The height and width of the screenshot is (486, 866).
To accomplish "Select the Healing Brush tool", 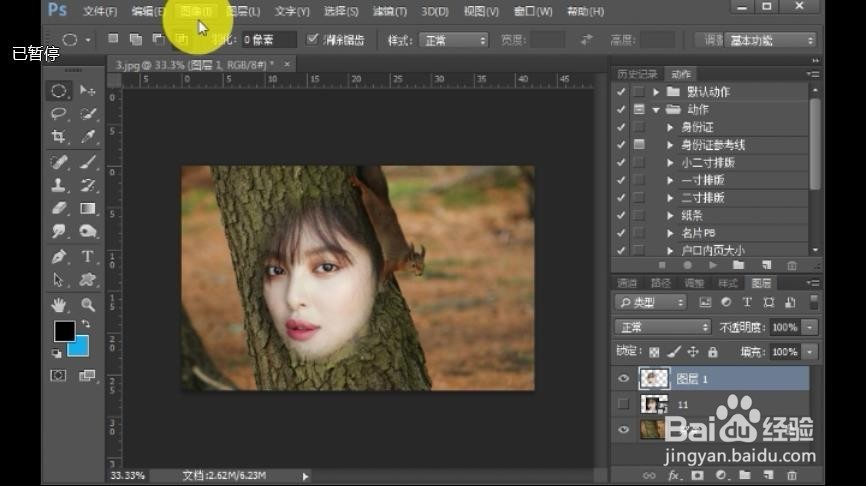I will (59, 161).
